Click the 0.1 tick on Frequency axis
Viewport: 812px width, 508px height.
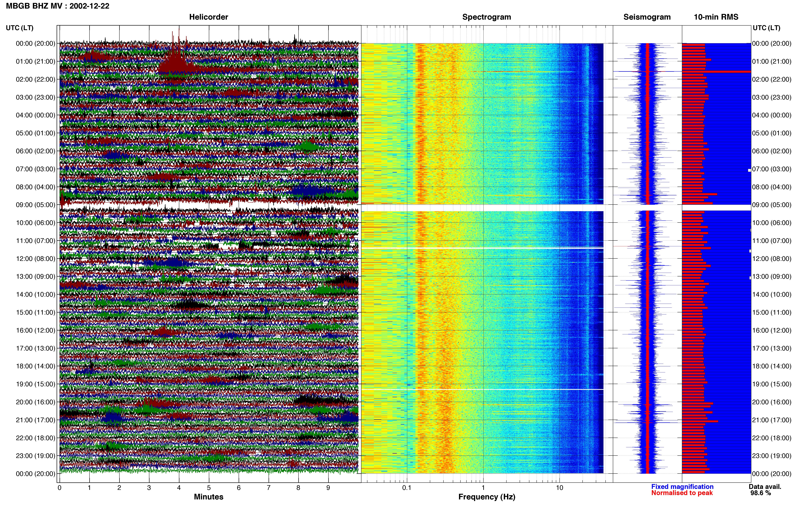click(x=407, y=488)
